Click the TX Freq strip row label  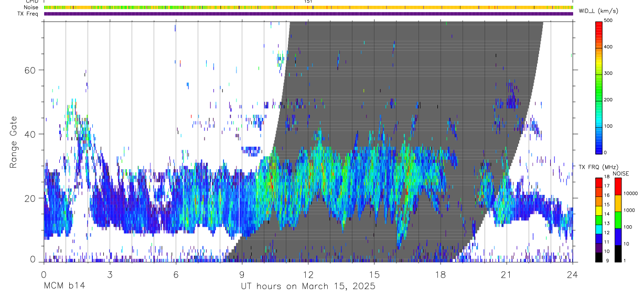click(28, 14)
